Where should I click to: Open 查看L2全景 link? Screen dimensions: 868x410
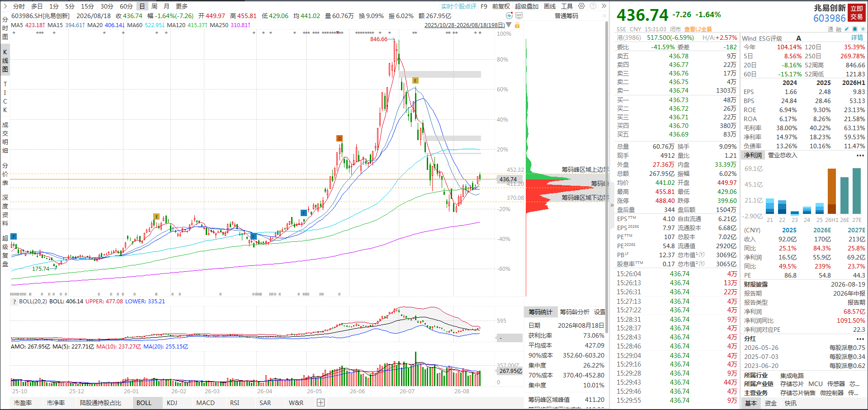coord(698,29)
